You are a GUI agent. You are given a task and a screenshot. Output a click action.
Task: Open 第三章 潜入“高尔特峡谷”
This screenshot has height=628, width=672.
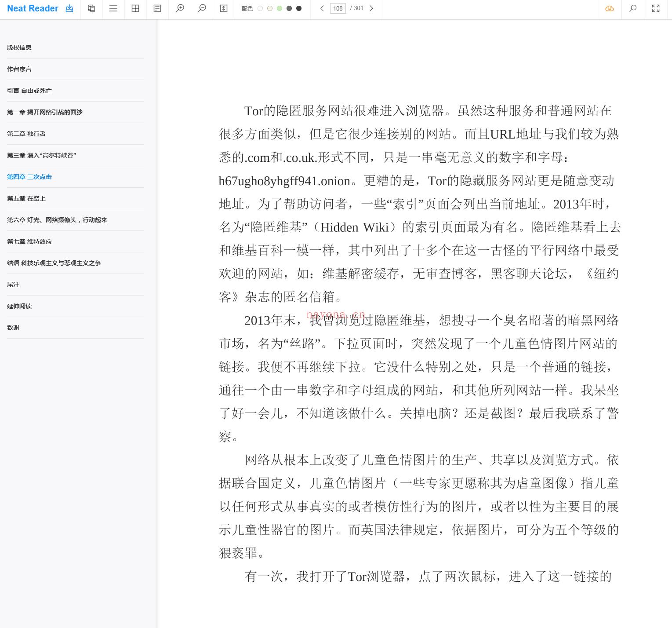[42, 155]
